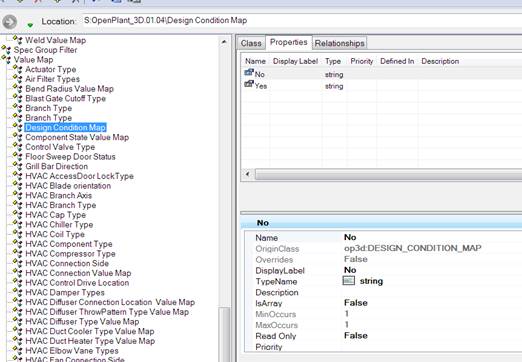Sort by the Priority column header

coord(361,61)
